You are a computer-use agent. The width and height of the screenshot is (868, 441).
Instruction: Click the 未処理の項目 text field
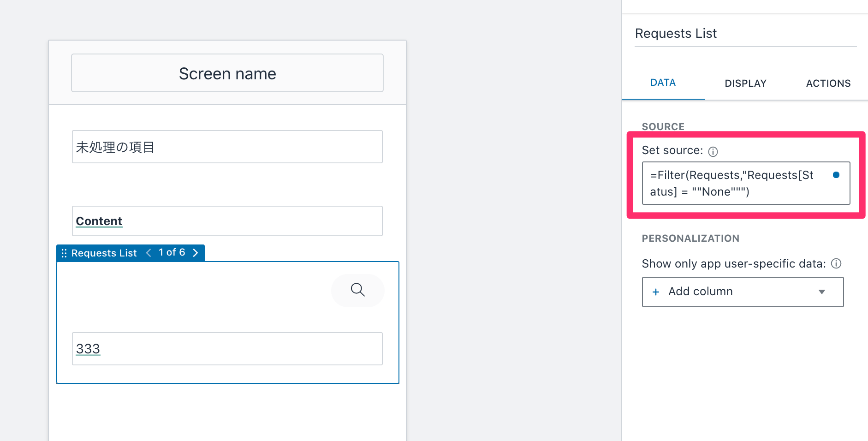(227, 147)
